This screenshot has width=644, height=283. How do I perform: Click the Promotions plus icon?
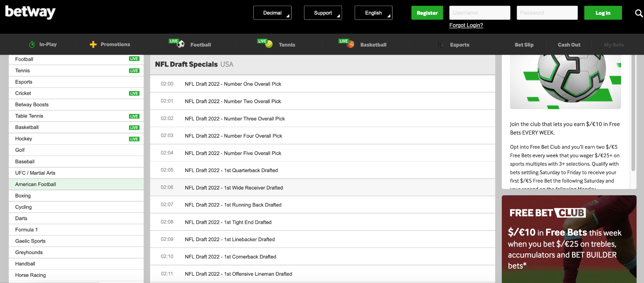click(93, 45)
